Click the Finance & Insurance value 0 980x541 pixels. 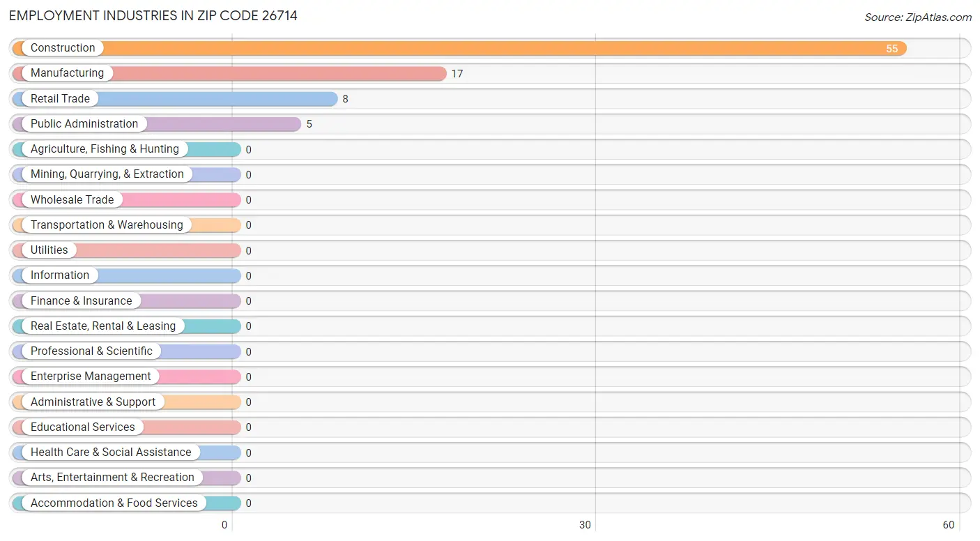(x=248, y=301)
